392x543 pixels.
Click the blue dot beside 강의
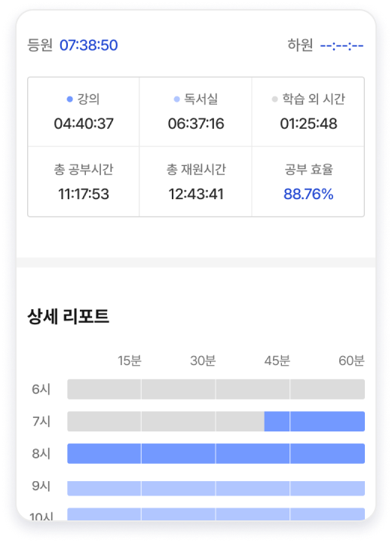click(x=69, y=99)
